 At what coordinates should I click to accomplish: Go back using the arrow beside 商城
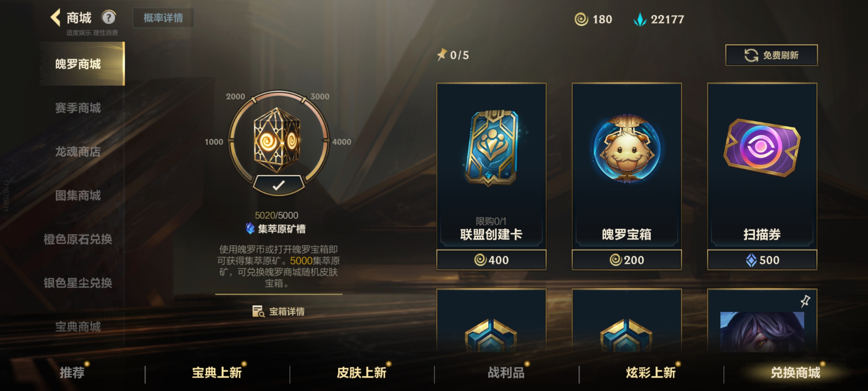coord(55,17)
